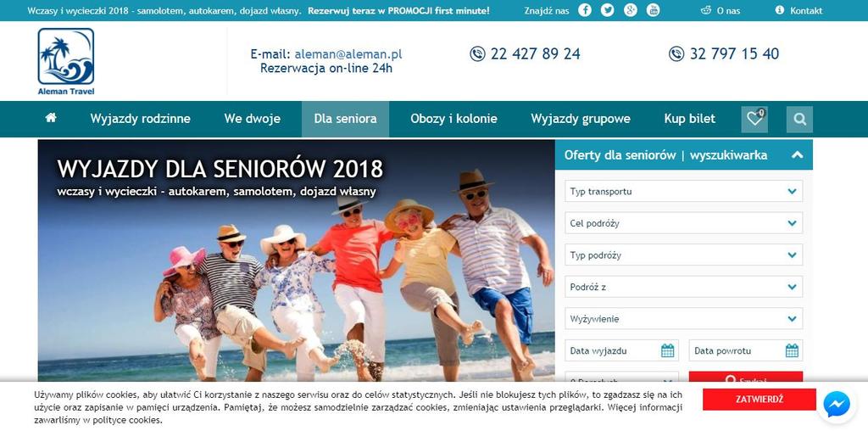Expand the Cel podróży dropdown
Screen dimensions: 868x431
click(x=684, y=223)
